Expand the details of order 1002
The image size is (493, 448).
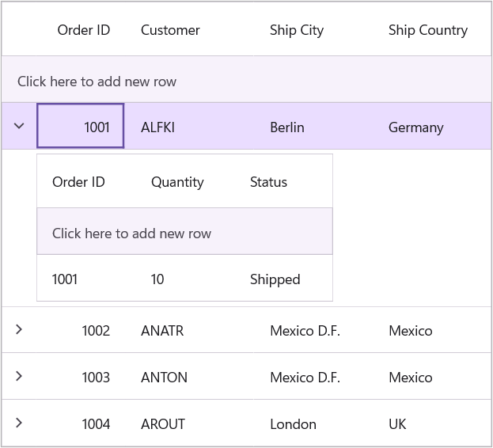point(20,329)
